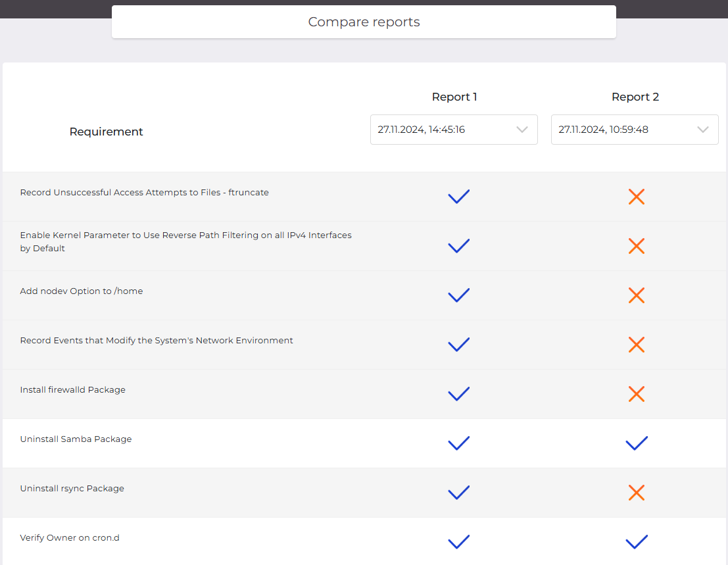Click the Compare reports header
This screenshot has width=728, height=565.
pos(364,22)
